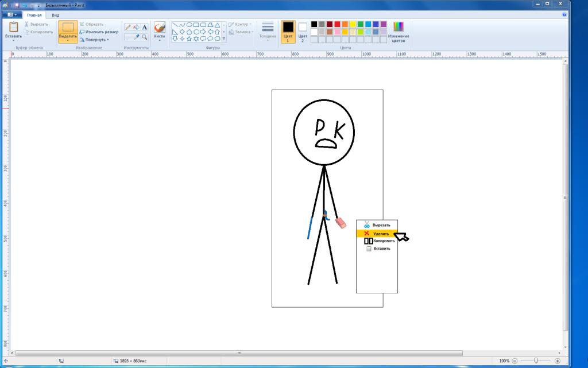The height and width of the screenshot is (368, 588).
Task: Open the blue Paint file menu button
Action: [x=12, y=15]
